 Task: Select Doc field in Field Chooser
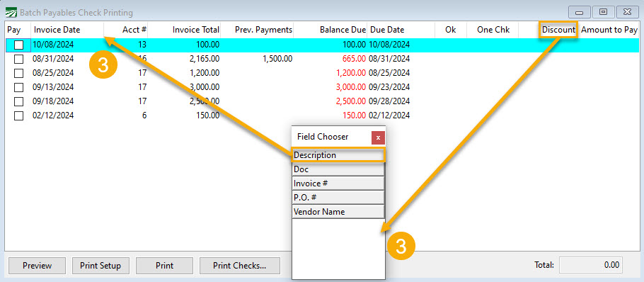(338, 169)
